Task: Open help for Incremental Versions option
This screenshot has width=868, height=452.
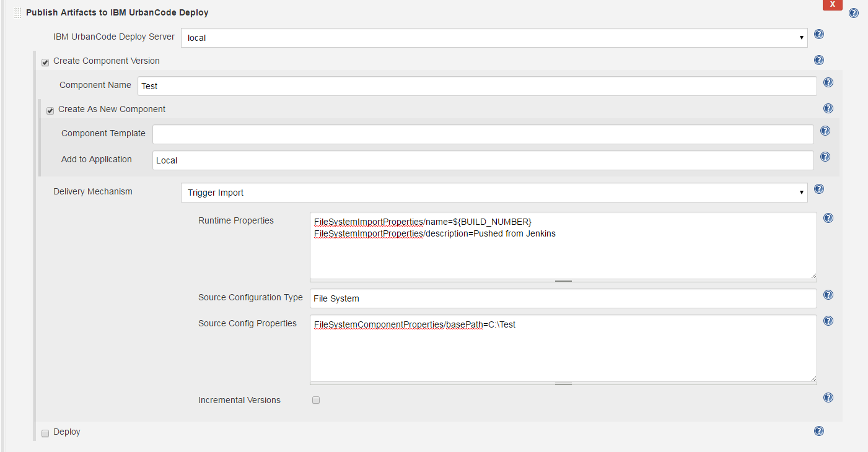Action: (828, 398)
